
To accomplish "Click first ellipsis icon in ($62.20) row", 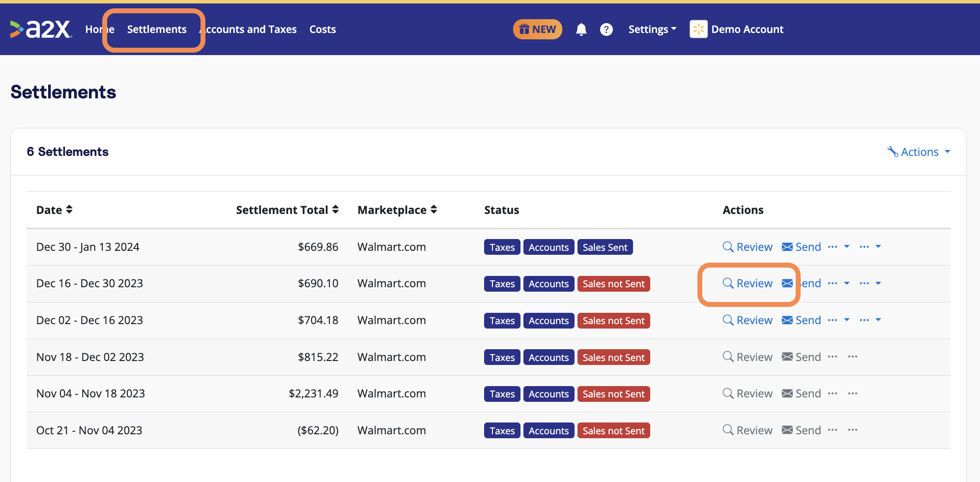I will click(x=833, y=430).
